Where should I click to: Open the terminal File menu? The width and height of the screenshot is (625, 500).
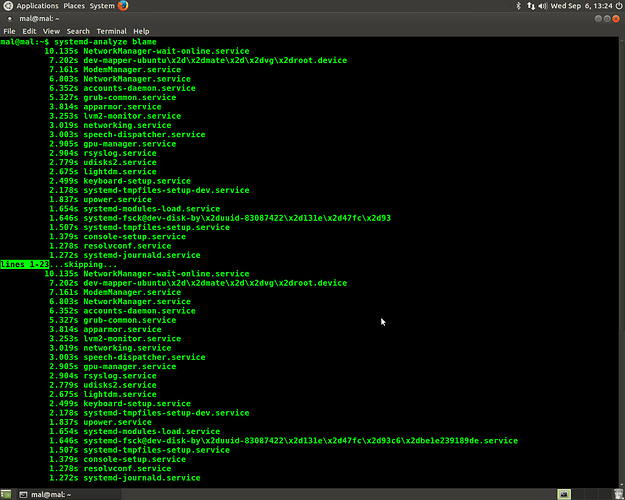tap(9, 31)
